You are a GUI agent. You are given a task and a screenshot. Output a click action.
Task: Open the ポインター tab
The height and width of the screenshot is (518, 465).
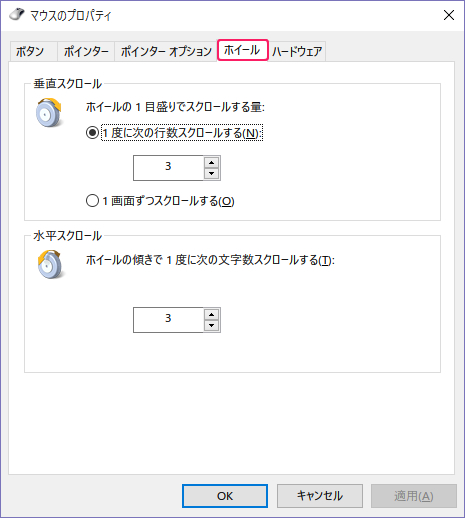coord(86,52)
